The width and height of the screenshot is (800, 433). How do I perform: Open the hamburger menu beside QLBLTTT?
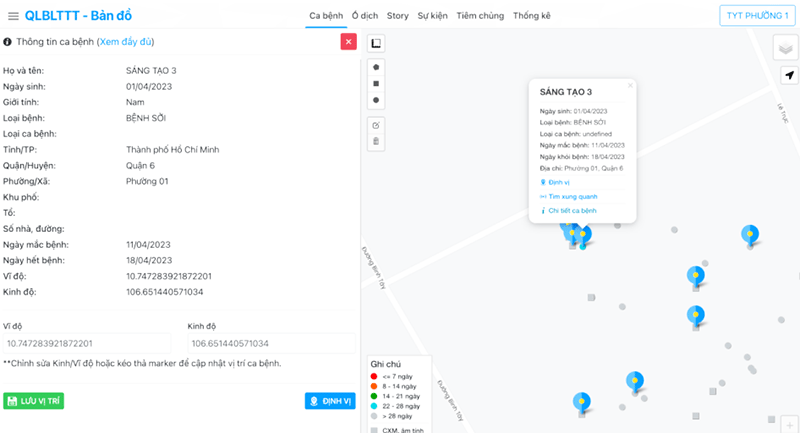pos(13,16)
